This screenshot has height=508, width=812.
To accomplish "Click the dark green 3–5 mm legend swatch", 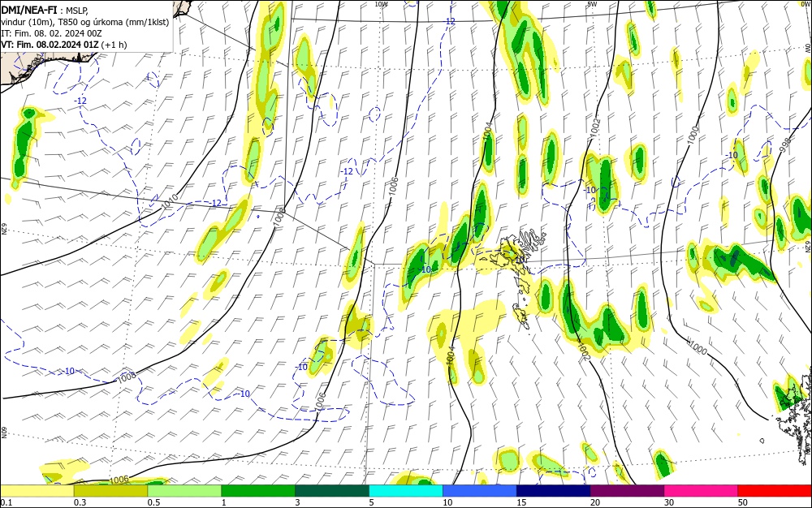I will pyautogui.click(x=332, y=491).
